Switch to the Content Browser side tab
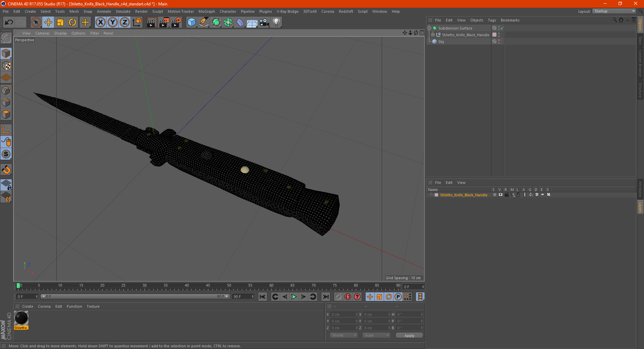Image resolution: width=644 pixels, height=349 pixels. (640, 63)
